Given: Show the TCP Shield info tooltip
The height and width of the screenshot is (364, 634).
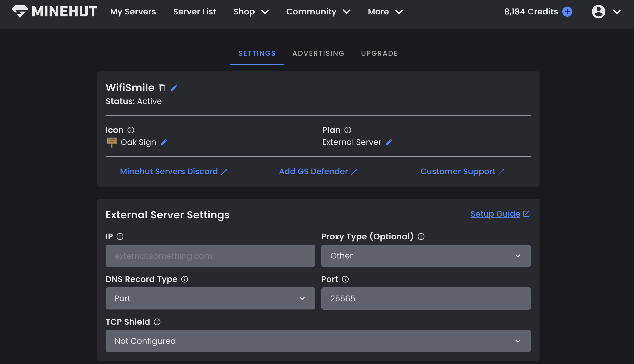Looking at the screenshot, I should tap(157, 322).
